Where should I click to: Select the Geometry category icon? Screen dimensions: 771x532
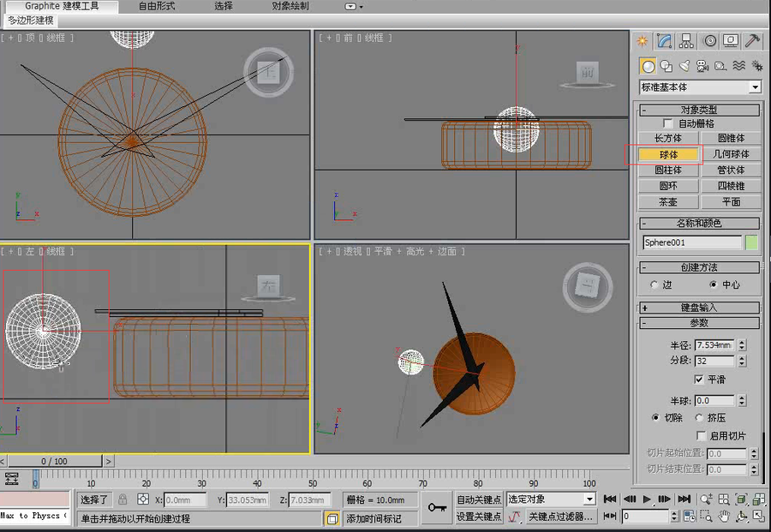648,66
